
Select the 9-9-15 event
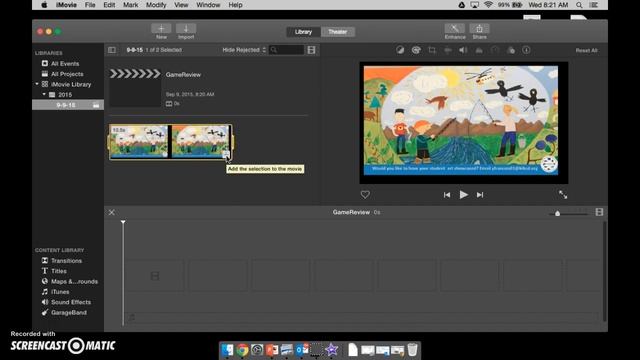pyautogui.click(x=68, y=105)
